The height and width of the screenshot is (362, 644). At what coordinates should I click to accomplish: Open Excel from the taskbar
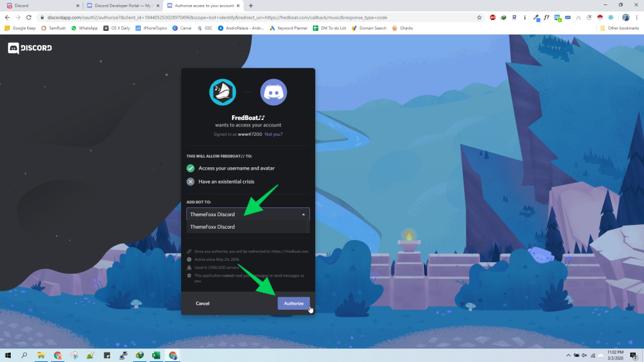pos(156,356)
